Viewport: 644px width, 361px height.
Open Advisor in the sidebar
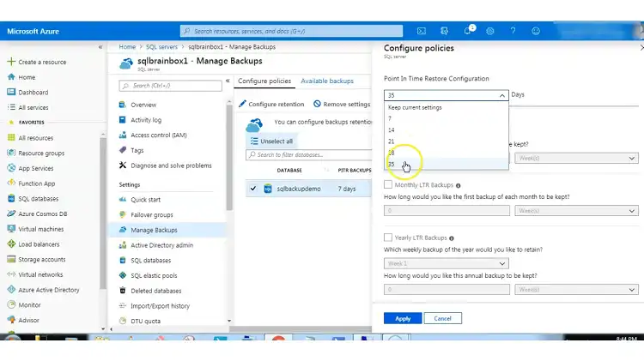(28, 320)
